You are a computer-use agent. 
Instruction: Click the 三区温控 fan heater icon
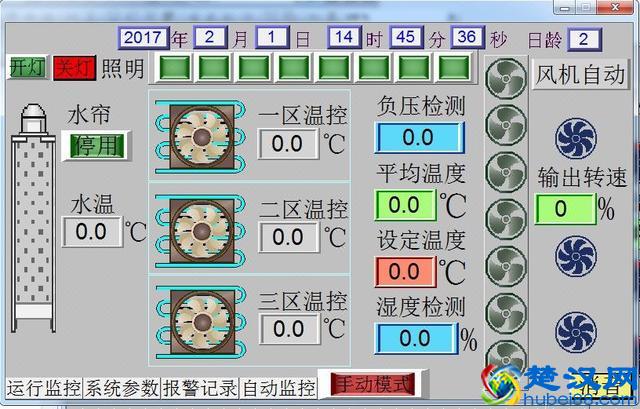coord(201,322)
